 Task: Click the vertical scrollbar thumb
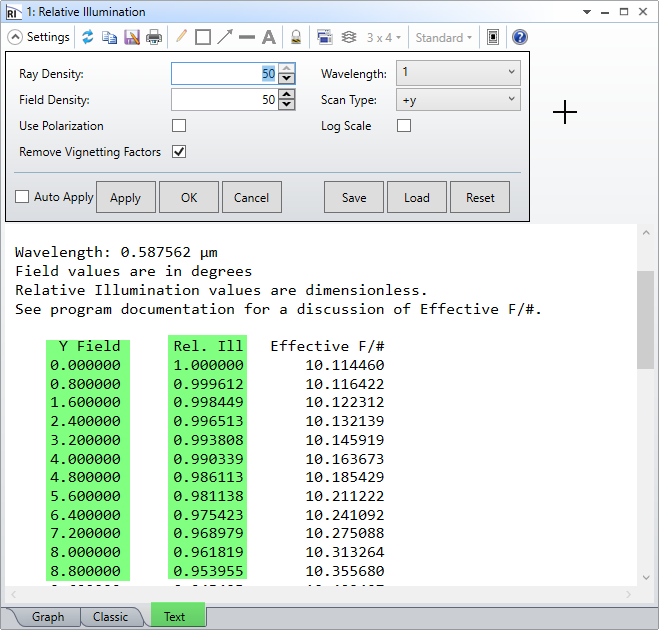click(646, 320)
